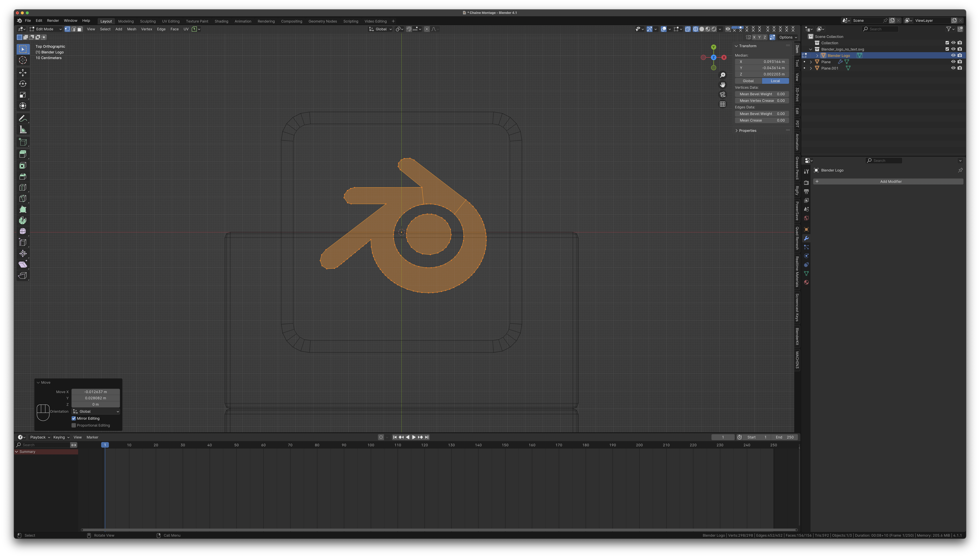Screen dimensions: 980x557
Task: Pick the Knife tool
Action: (23, 199)
